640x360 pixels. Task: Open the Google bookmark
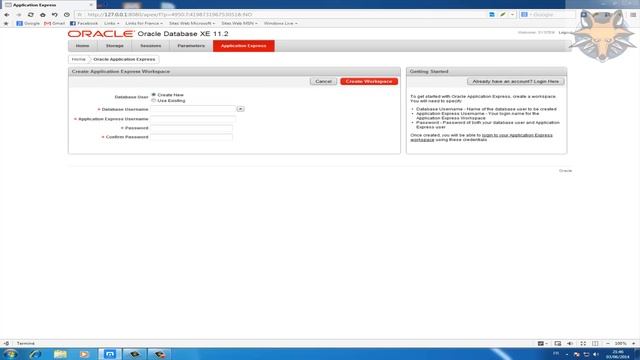[28, 23]
